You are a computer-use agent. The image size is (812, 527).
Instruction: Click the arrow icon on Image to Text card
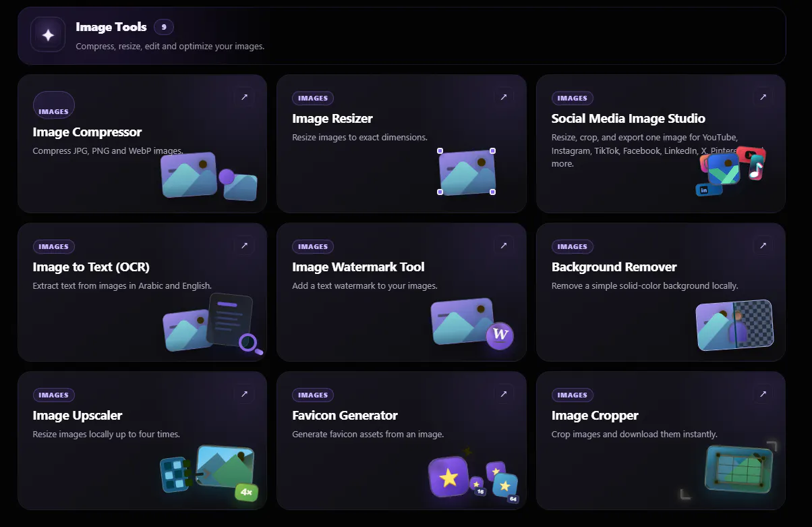[x=244, y=246]
